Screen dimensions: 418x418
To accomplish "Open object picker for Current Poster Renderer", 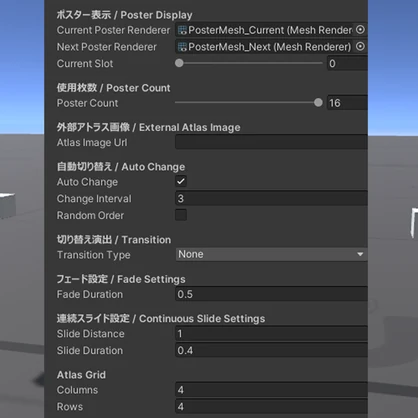I will (x=360, y=30).
